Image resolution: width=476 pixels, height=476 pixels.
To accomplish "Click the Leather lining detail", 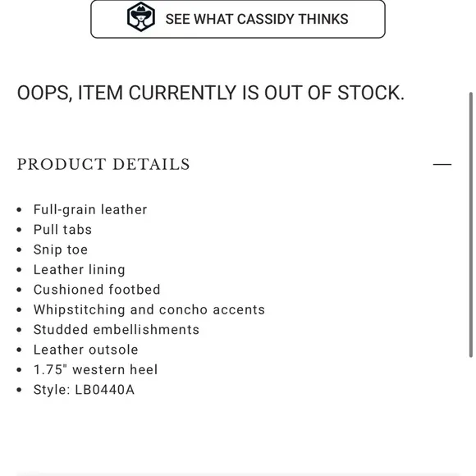I will point(80,270).
